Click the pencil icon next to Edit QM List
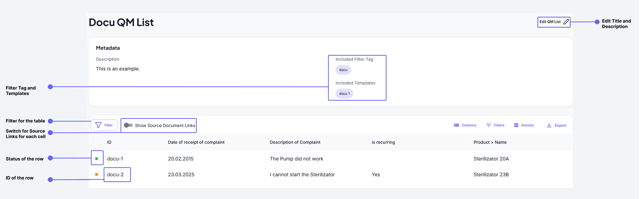The width and height of the screenshot is (644, 199). point(566,22)
